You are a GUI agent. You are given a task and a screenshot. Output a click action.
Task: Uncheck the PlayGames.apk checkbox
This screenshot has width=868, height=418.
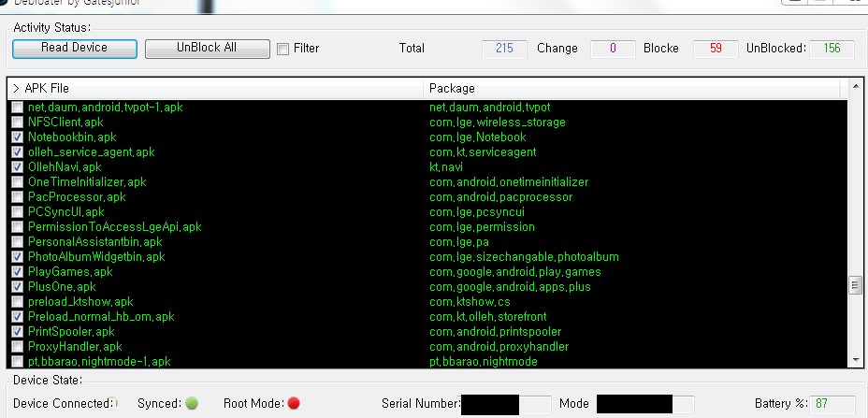point(18,271)
